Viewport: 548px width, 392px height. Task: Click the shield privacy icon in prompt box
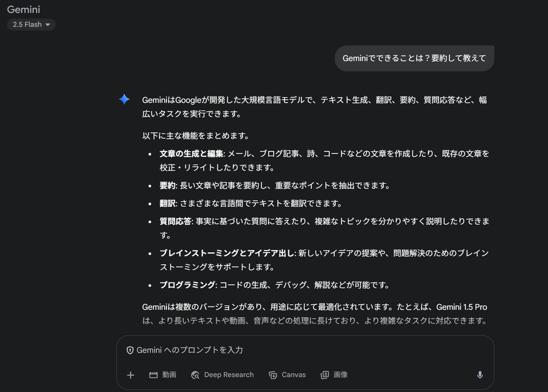coord(130,350)
